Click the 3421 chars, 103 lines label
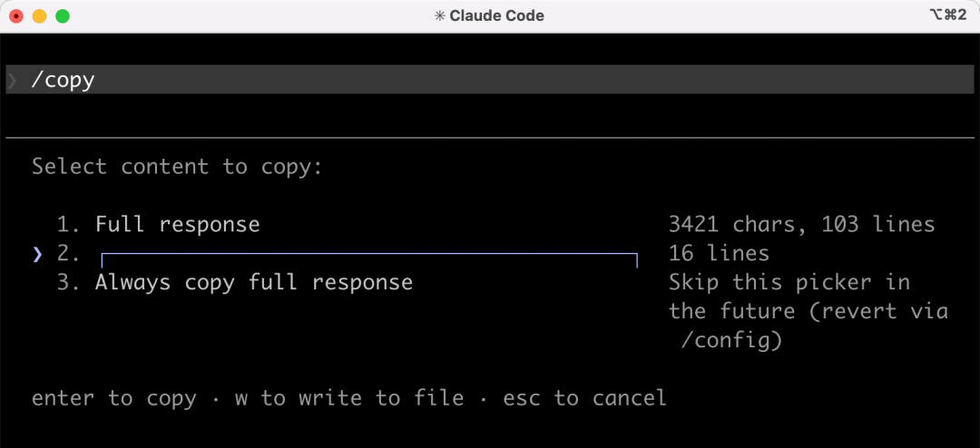 [801, 224]
